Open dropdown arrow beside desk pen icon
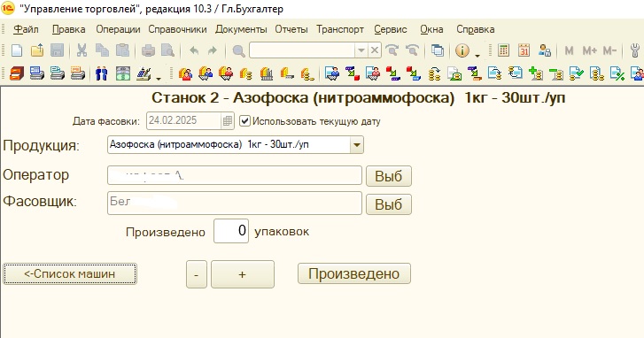 click(159, 78)
